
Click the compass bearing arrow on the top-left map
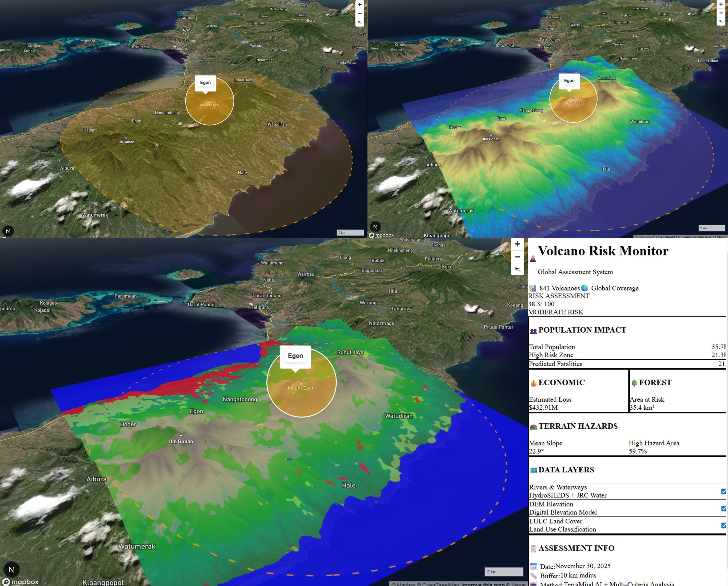click(x=360, y=22)
